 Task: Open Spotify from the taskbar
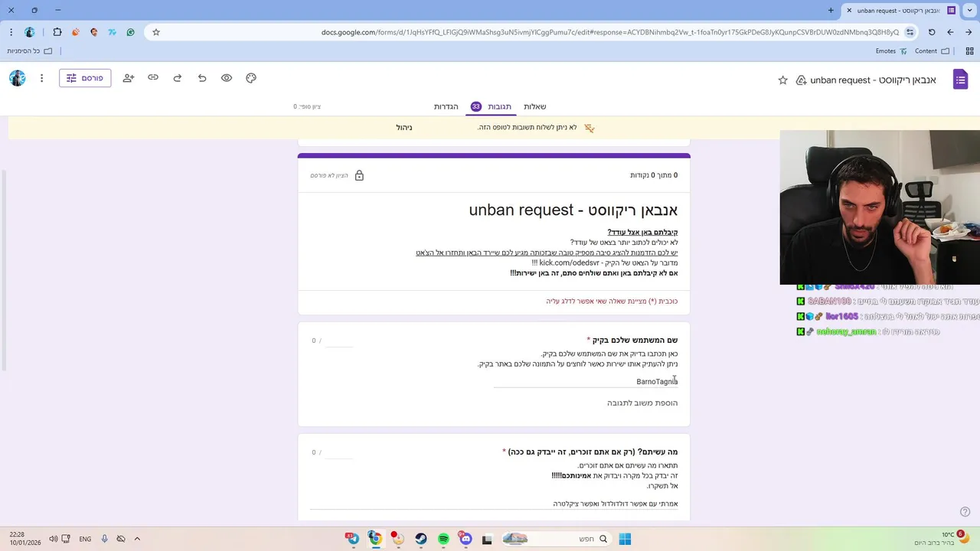443,539
